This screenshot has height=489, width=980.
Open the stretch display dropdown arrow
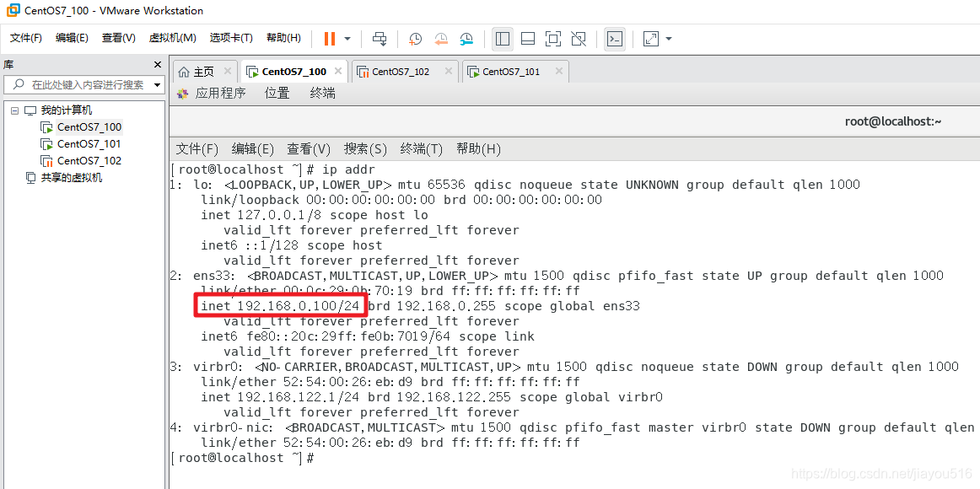pyautogui.click(x=669, y=39)
